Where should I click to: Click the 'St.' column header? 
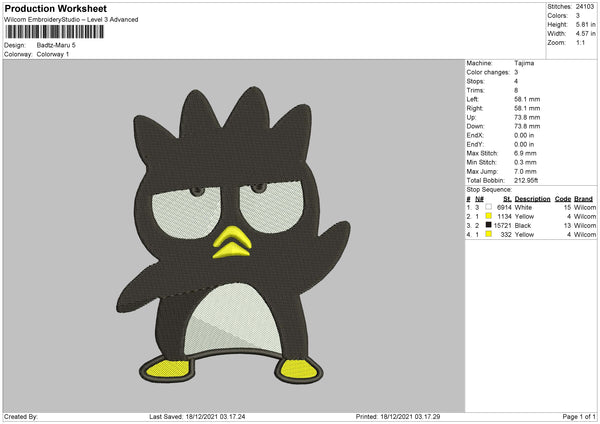[x=507, y=199]
